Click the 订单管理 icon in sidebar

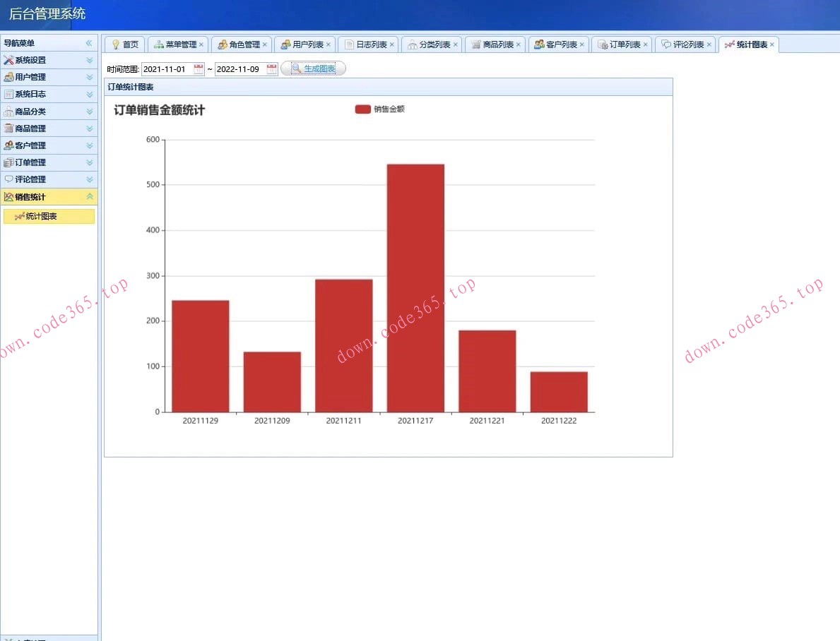click(8, 162)
